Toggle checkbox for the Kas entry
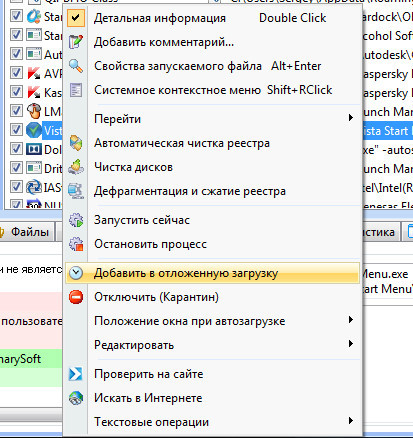This screenshot has height=438, width=413. (x=16, y=92)
